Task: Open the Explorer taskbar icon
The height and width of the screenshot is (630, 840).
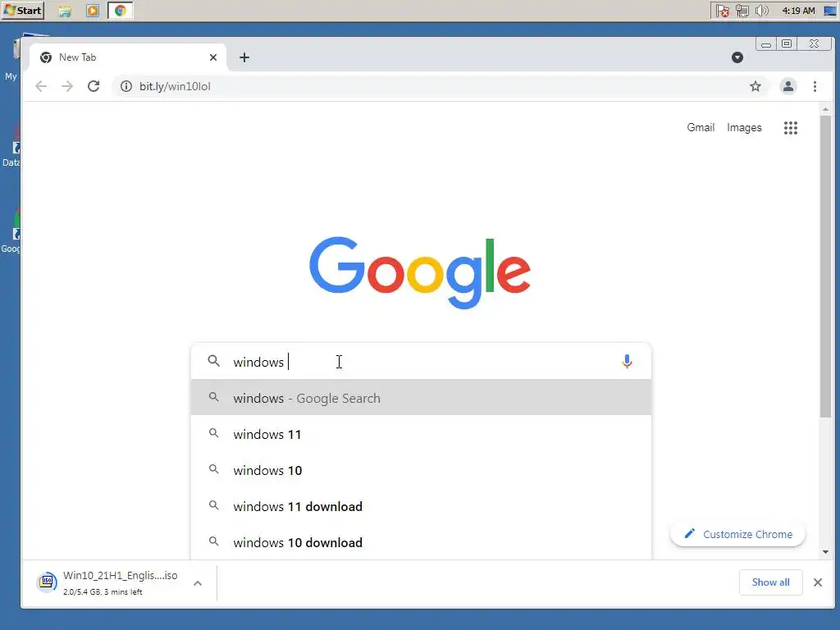Action: point(65,11)
